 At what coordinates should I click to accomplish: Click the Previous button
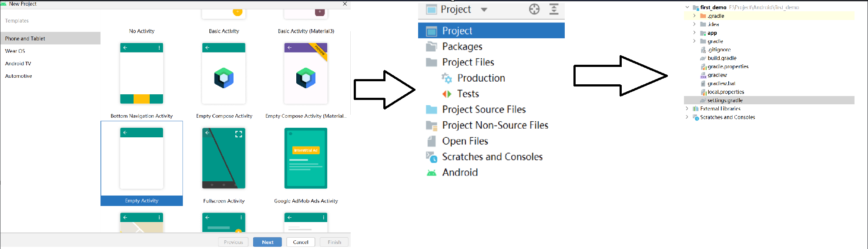pos(233,242)
